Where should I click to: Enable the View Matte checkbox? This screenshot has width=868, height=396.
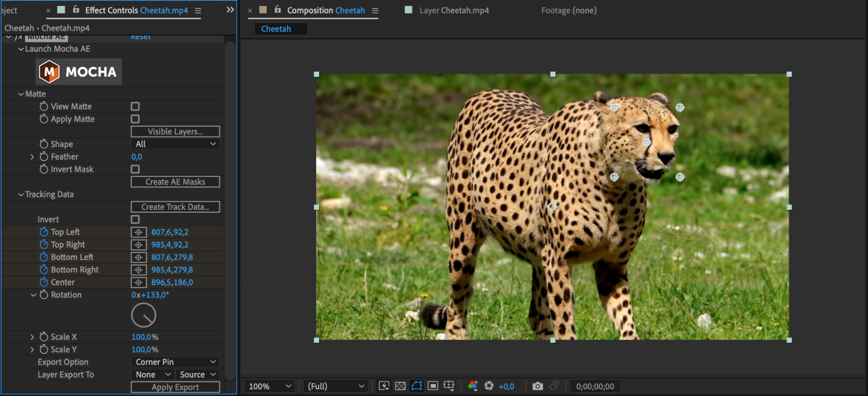pyautogui.click(x=135, y=106)
